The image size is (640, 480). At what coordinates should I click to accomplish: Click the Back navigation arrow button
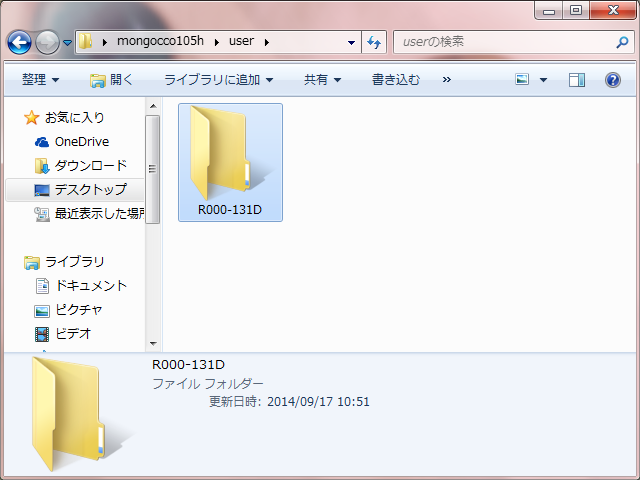pos(20,42)
